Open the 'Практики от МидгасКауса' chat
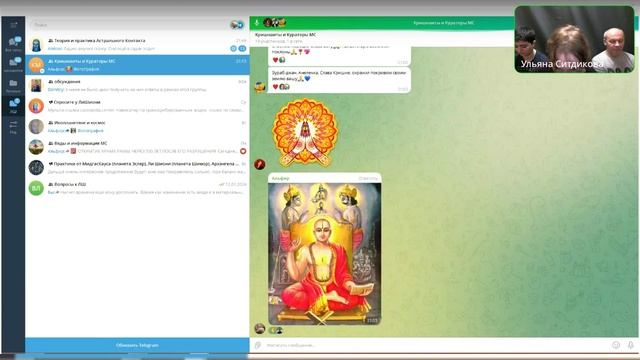The width and height of the screenshot is (640, 360). 137,168
